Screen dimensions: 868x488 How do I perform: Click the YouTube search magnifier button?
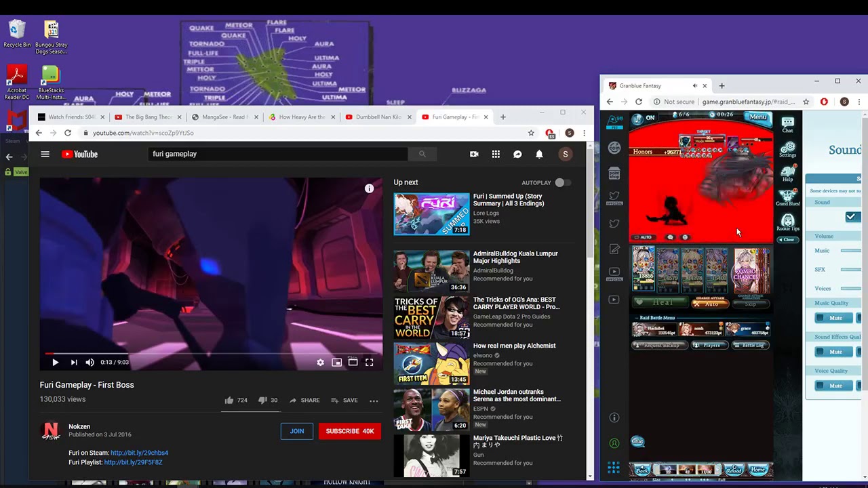pos(422,154)
